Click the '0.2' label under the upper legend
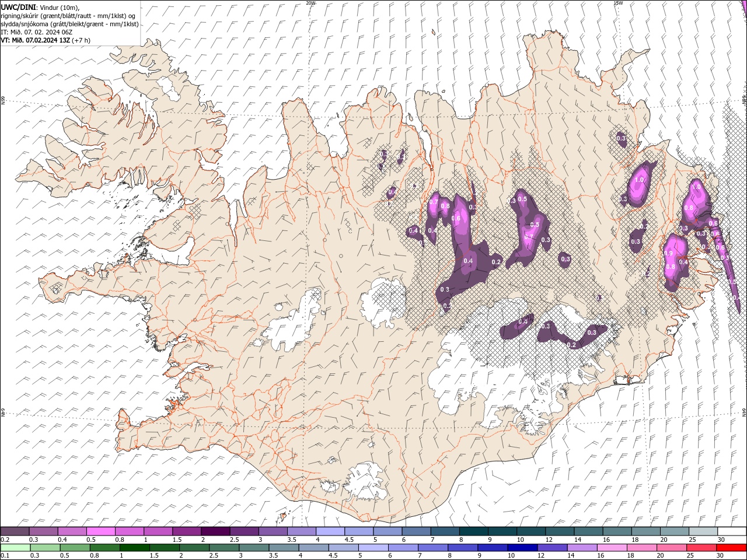The image size is (747, 560). [5, 540]
